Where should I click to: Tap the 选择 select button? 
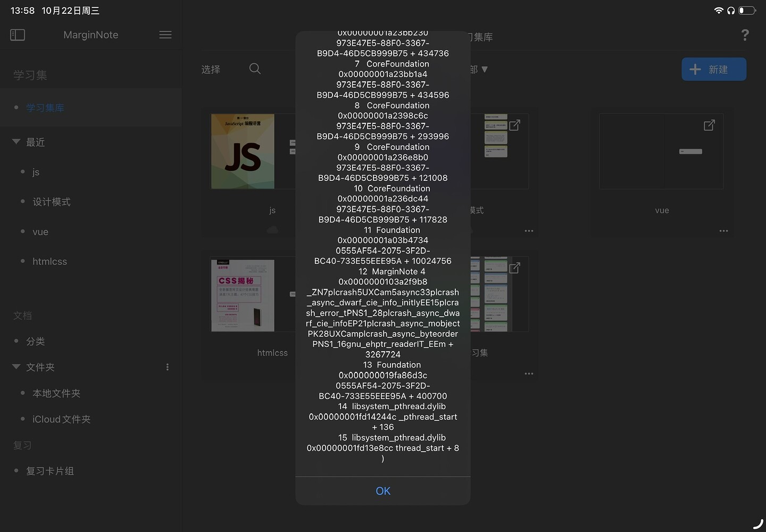point(211,69)
